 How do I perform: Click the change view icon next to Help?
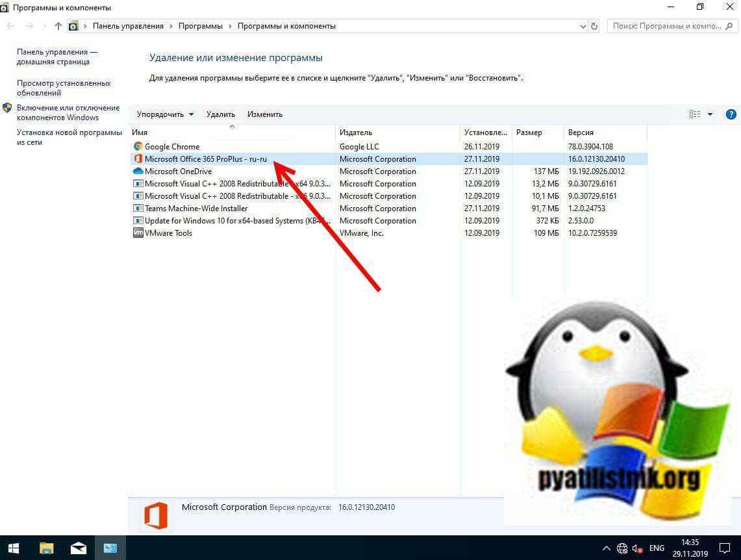click(694, 114)
